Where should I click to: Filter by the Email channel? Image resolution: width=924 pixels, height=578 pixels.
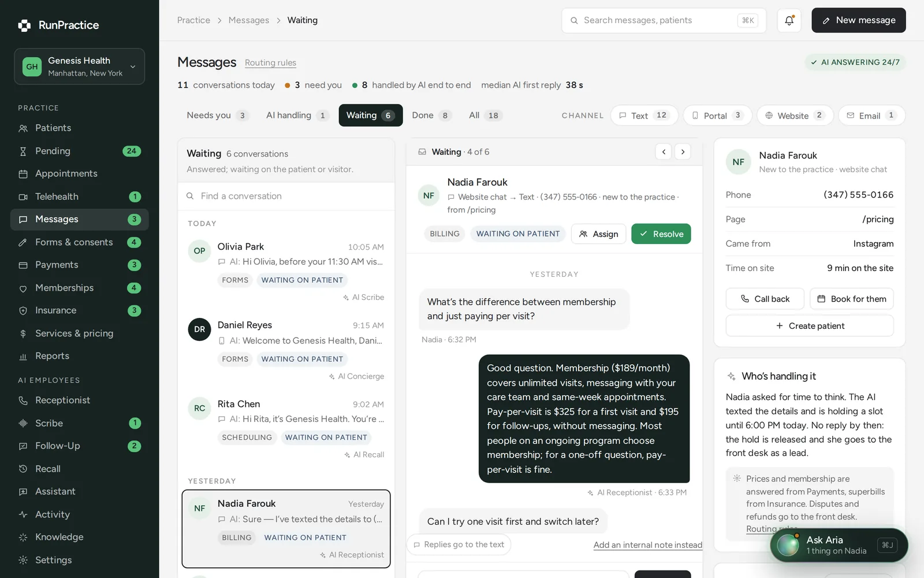click(871, 116)
